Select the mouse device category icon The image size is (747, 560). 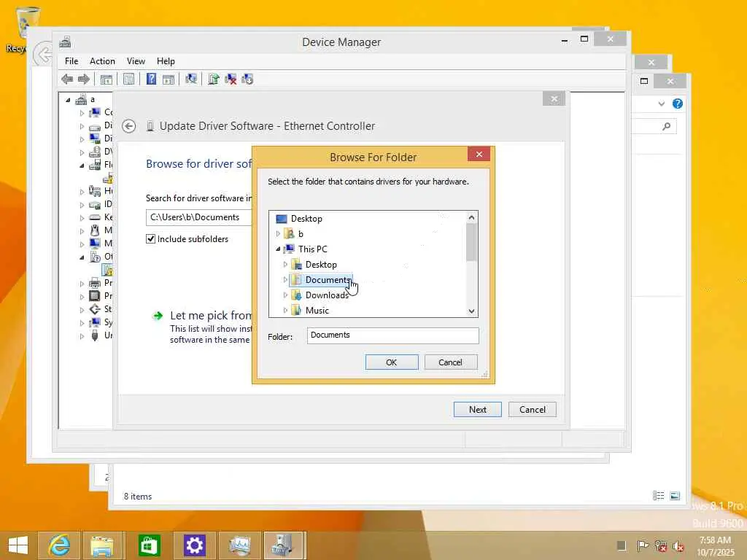click(x=95, y=230)
